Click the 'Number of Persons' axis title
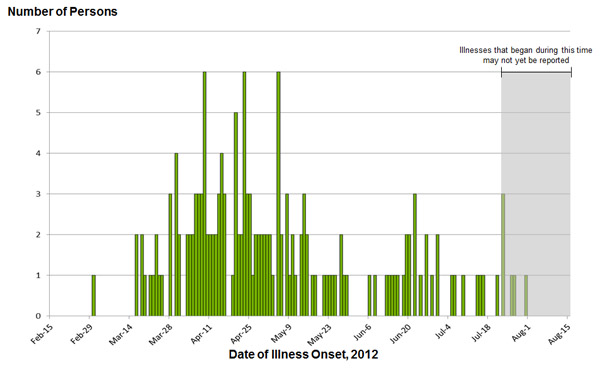 (x=62, y=11)
